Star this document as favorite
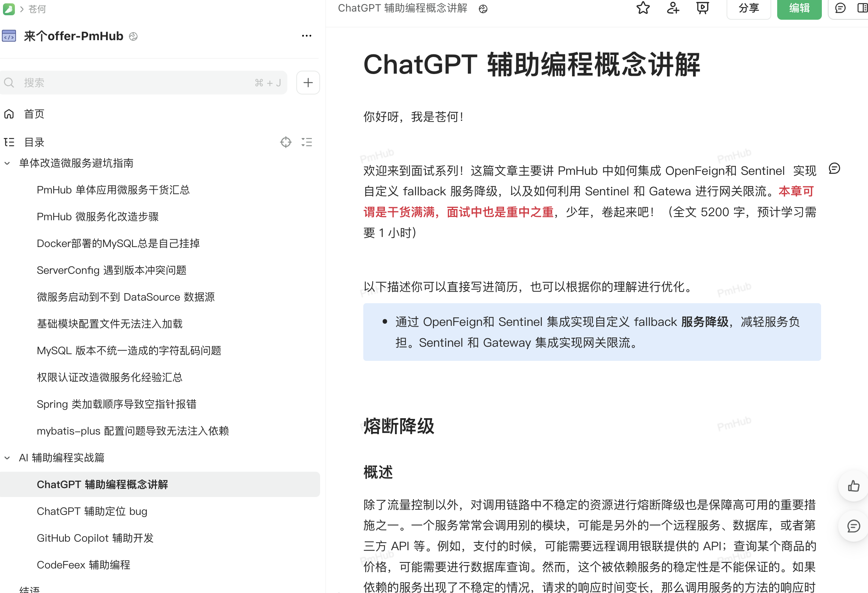Viewport: 868px width, 593px height. pyautogui.click(x=643, y=8)
